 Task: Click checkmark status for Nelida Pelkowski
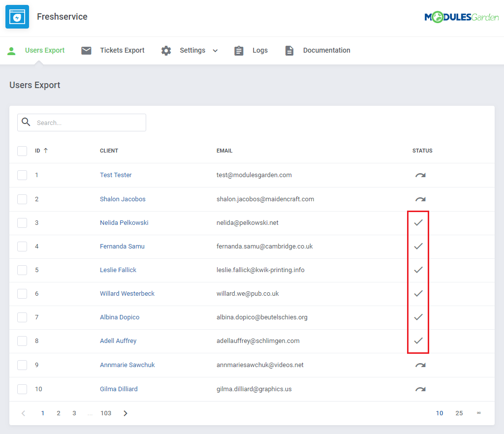point(418,222)
